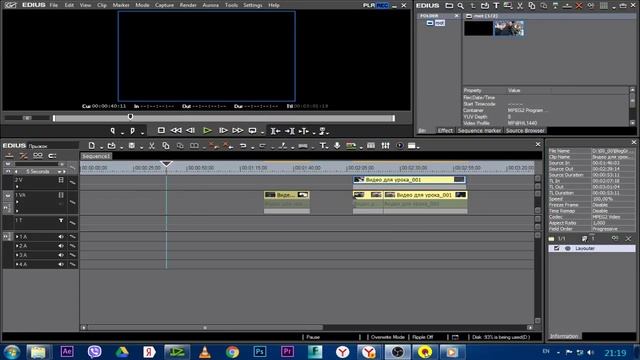
Task: Click the Add Clip icon in Bin toolbar
Action: click(x=484, y=6)
